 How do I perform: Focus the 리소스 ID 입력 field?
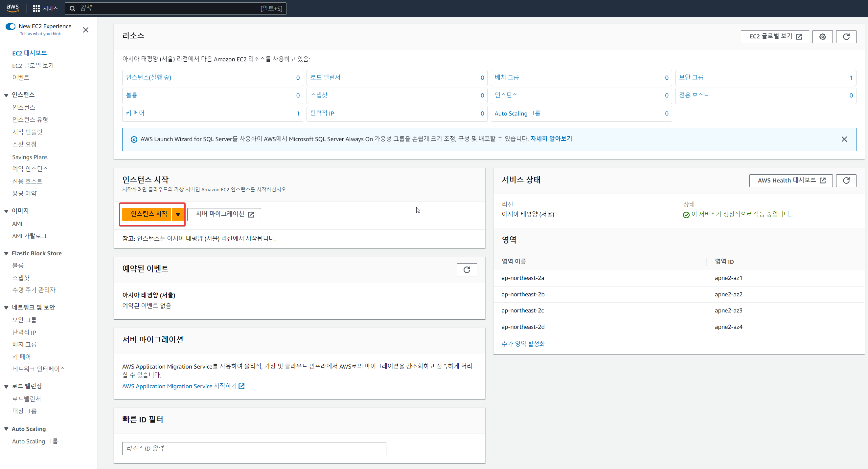coord(254,448)
